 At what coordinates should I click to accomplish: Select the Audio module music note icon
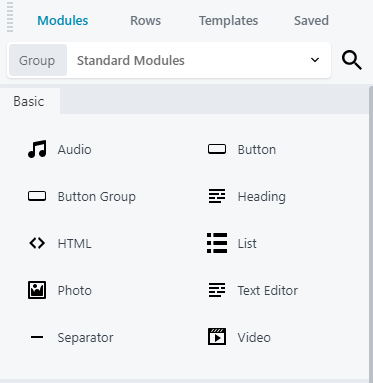tap(37, 149)
